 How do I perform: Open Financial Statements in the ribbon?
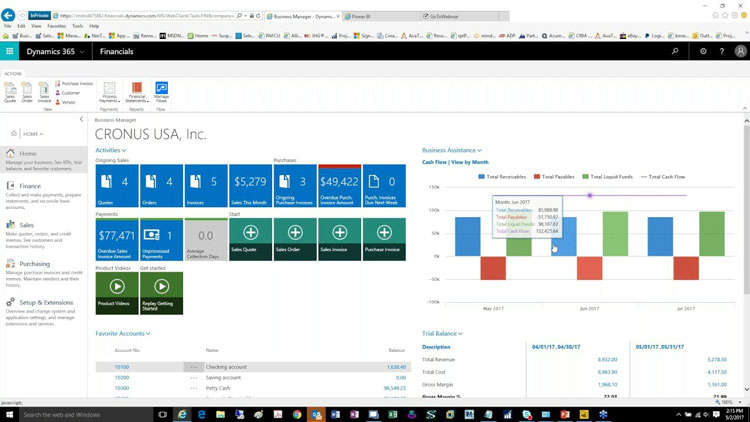point(137,93)
